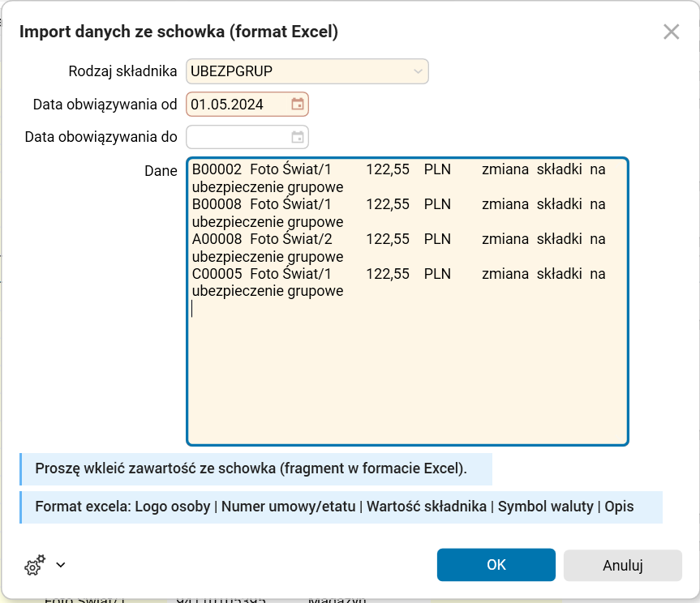Click the Rodzaj składnika label

coord(122,71)
